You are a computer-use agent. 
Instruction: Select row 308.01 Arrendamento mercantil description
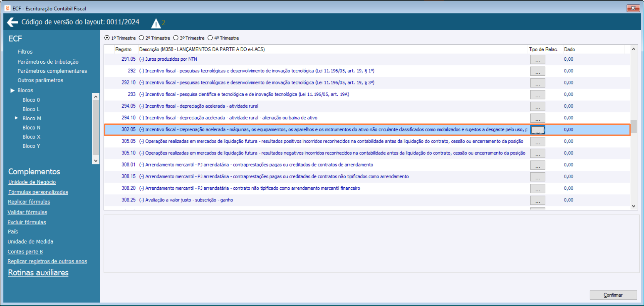click(256, 165)
